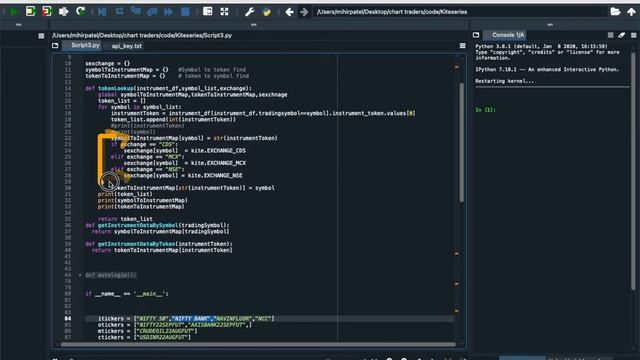The width and height of the screenshot is (640, 360).
Task: Click the otickers line with NIFTY22SEPFUT
Action: point(175,325)
